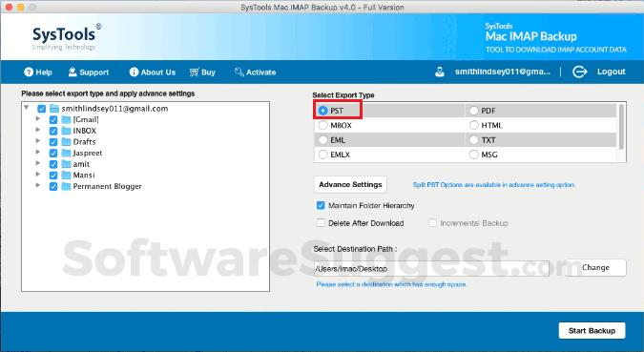Select the Drafts tree label
The height and width of the screenshot is (352, 644).
pyautogui.click(x=84, y=142)
